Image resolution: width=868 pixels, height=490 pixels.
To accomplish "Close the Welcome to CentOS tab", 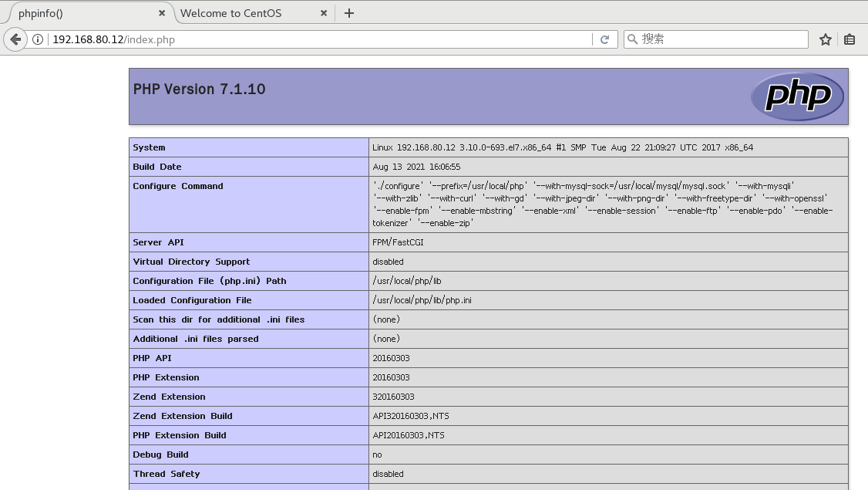I will pos(324,13).
